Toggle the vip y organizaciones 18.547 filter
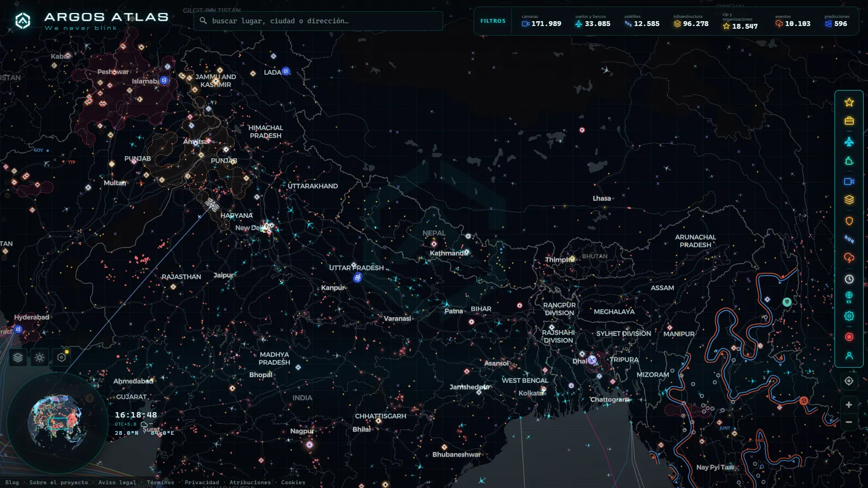This screenshot has width=868, height=488. click(x=741, y=21)
